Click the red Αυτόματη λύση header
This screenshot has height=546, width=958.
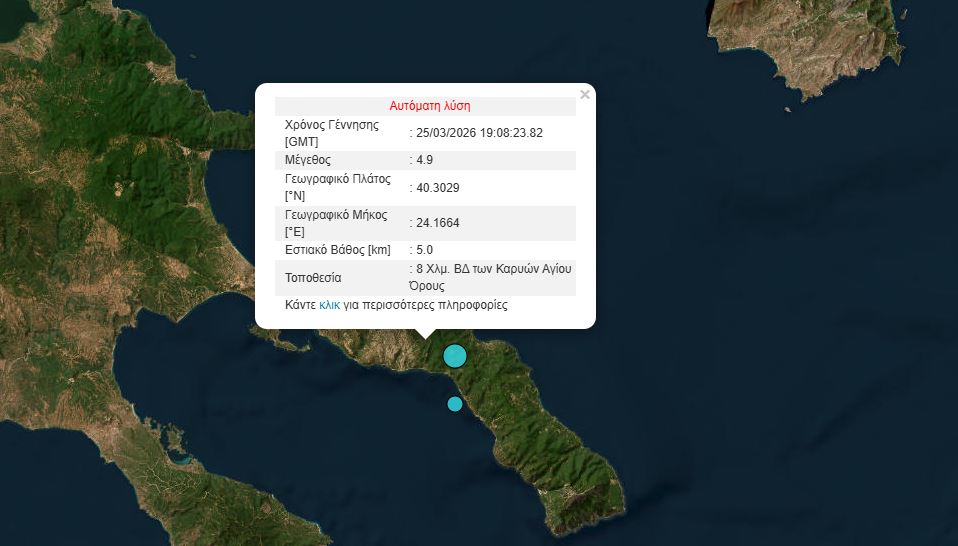pyautogui.click(x=429, y=106)
